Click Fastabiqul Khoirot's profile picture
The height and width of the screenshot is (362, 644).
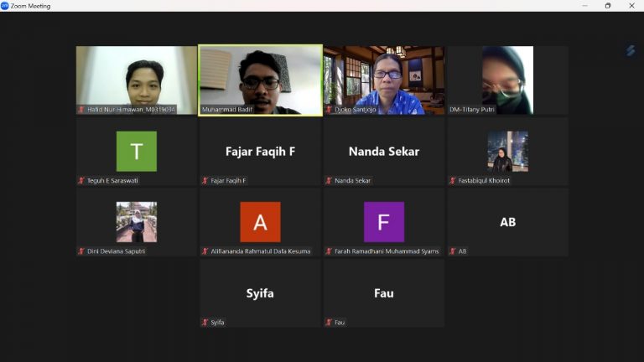[x=508, y=151]
